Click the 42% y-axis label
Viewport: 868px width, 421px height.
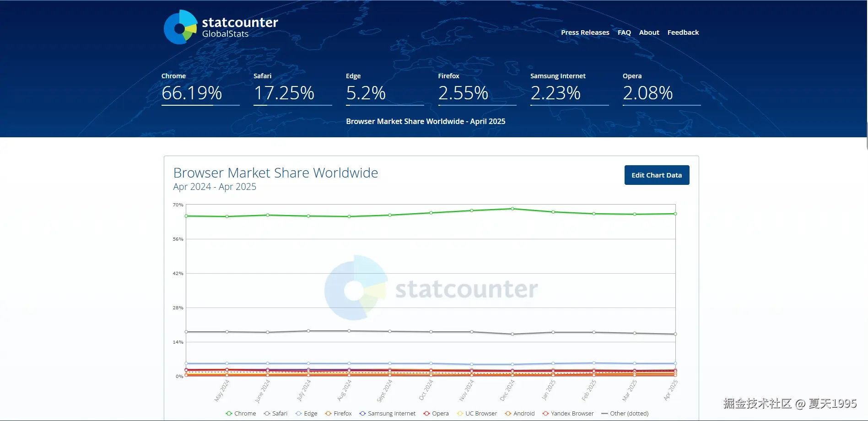[178, 273]
